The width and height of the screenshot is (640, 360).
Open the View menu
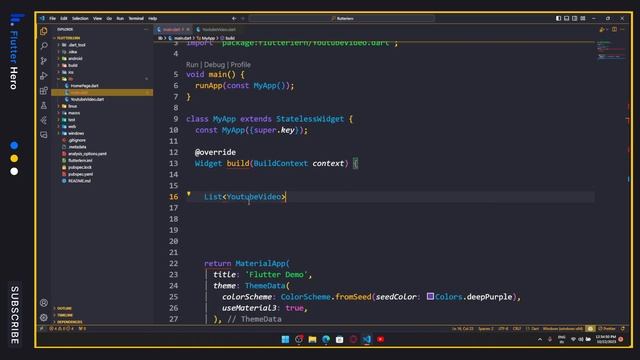pyautogui.click(x=97, y=18)
